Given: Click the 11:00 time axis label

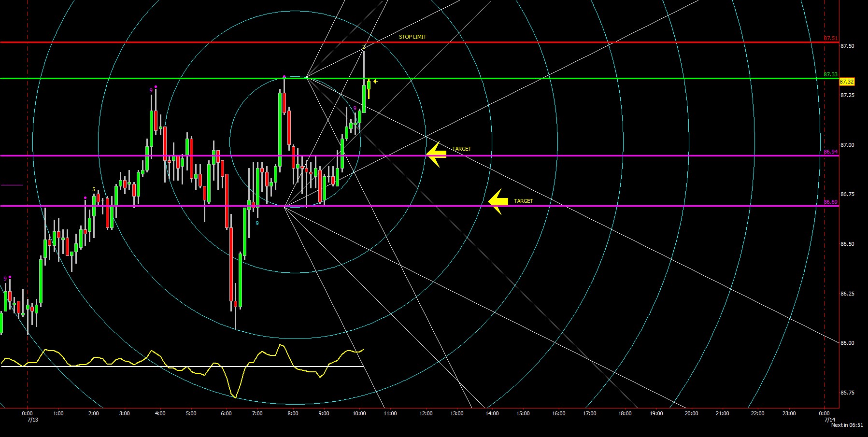Looking at the screenshot, I should tap(390, 413).
